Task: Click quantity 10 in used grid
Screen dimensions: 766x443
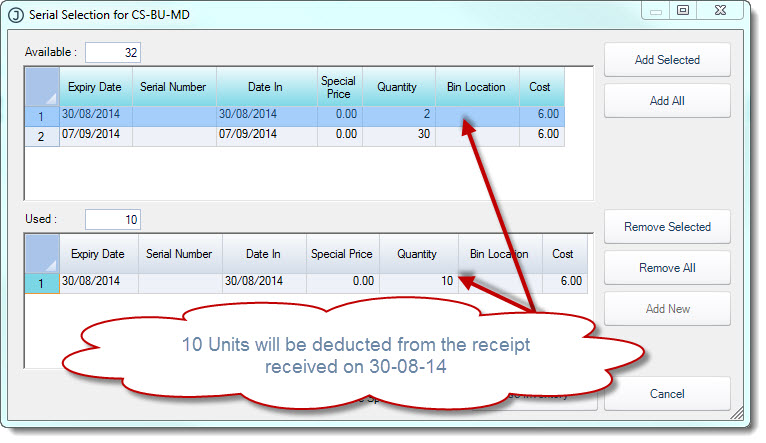Action: click(418, 283)
